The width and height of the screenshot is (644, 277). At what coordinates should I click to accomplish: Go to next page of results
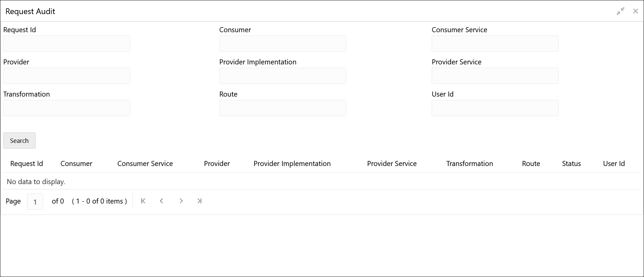[181, 201]
